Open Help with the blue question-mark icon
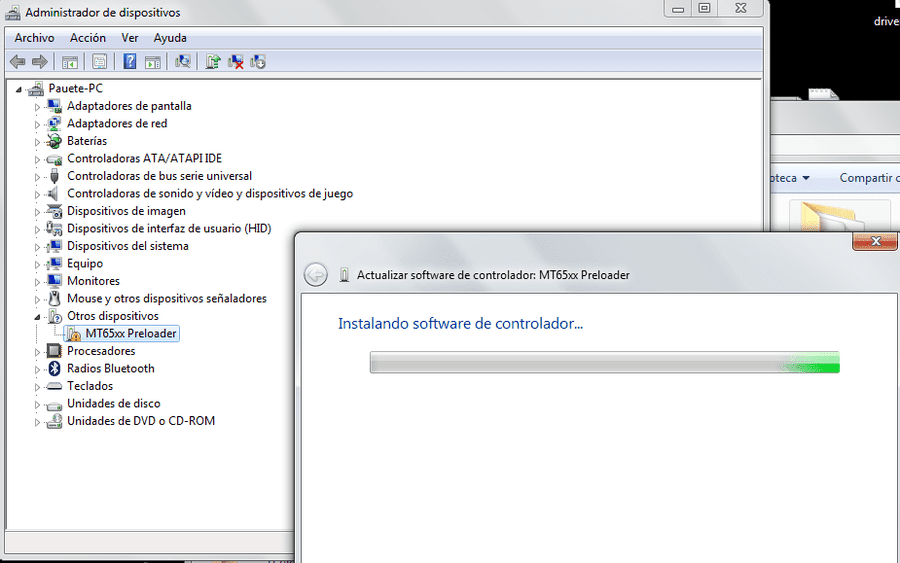The height and width of the screenshot is (563, 900). (x=130, y=61)
